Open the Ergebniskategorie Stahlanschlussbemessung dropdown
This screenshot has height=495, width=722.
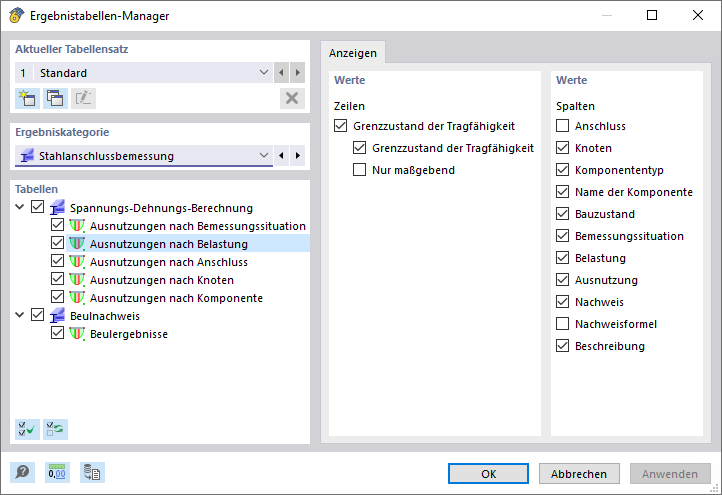coord(264,156)
